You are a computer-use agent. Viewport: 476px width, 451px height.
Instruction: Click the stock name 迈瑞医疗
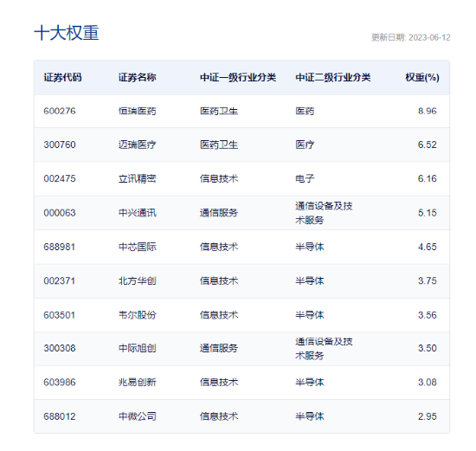tap(138, 145)
